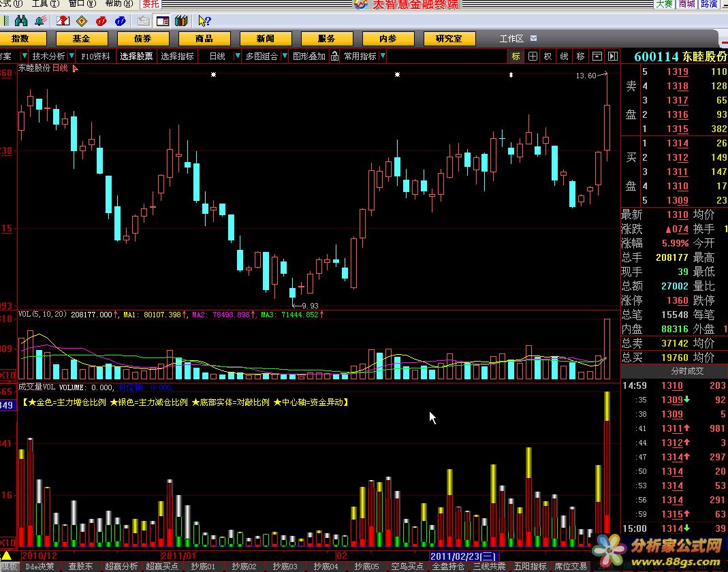Click the yellow diamond up-arrow icon

tap(82, 20)
